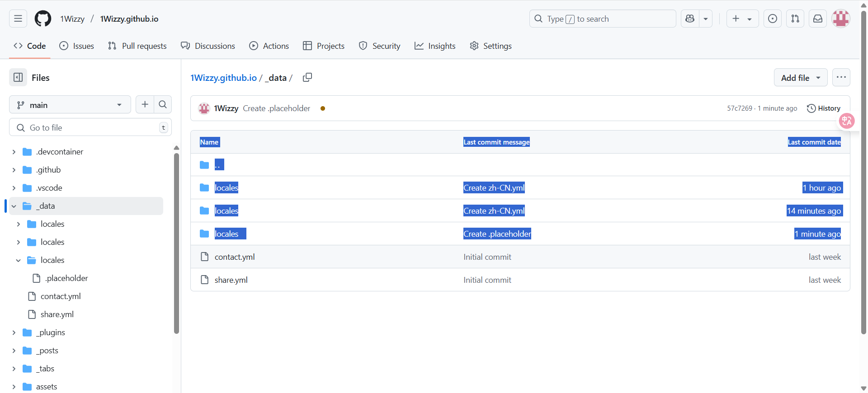Click the page vertical scrollbar
This screenshot has height=393, width=868.
pos(863,172)
